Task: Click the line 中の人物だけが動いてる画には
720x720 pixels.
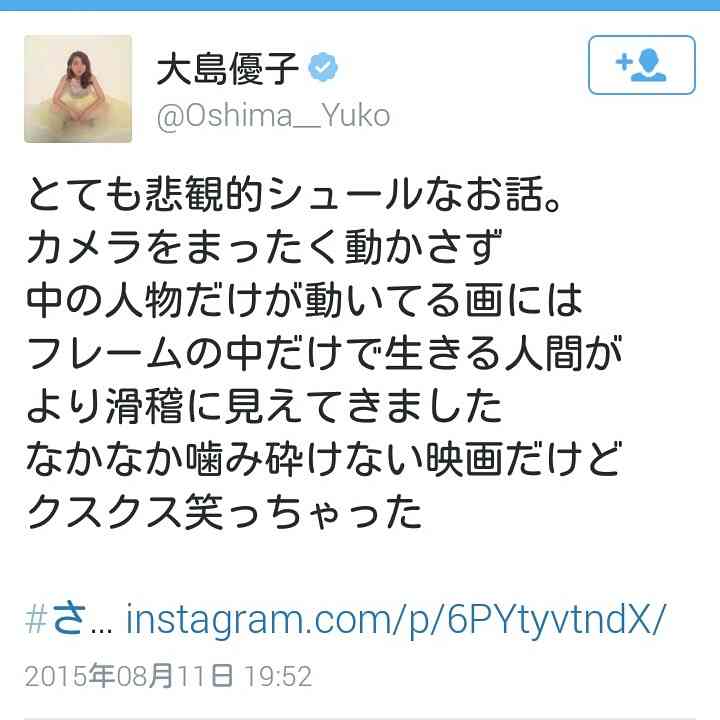Action: pos(304,300)
